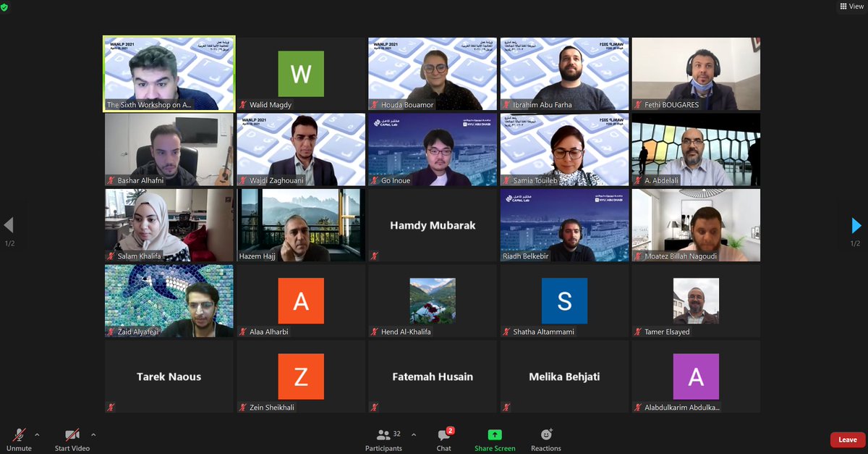
Task: Select Riadh Belkebir's video tile
Action: pyautogui.click(x=564, y=225)
